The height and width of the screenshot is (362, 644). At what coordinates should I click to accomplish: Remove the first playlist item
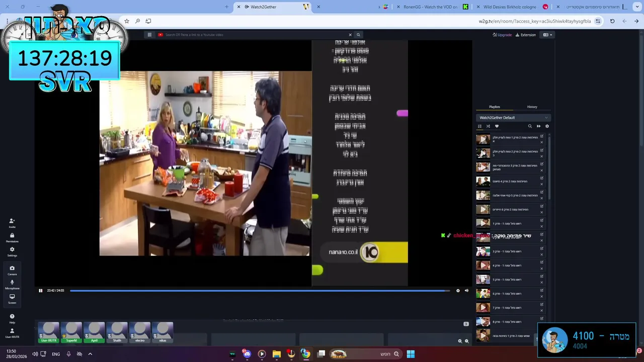coord(542,142)
